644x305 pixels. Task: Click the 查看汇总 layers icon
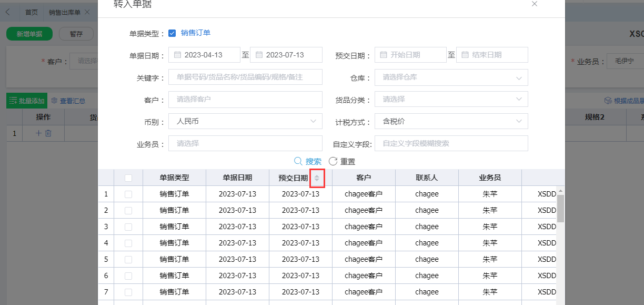coord(54,101)
